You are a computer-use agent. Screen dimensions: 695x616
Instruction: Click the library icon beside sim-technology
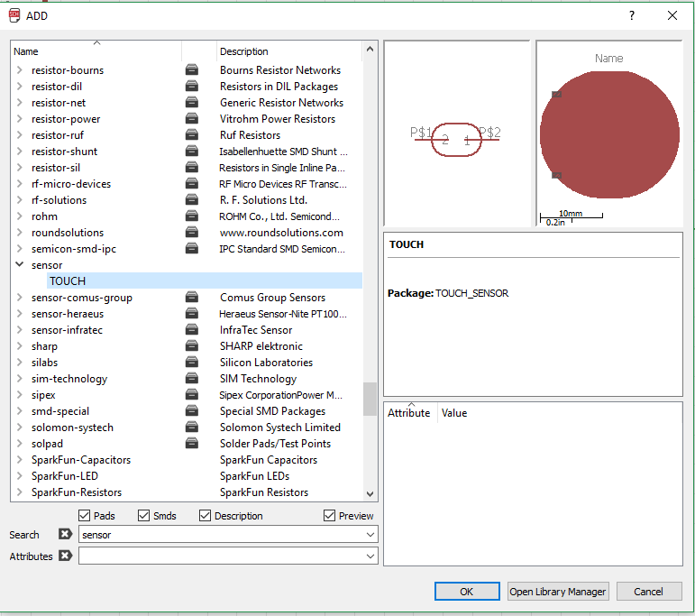(191, 379)
